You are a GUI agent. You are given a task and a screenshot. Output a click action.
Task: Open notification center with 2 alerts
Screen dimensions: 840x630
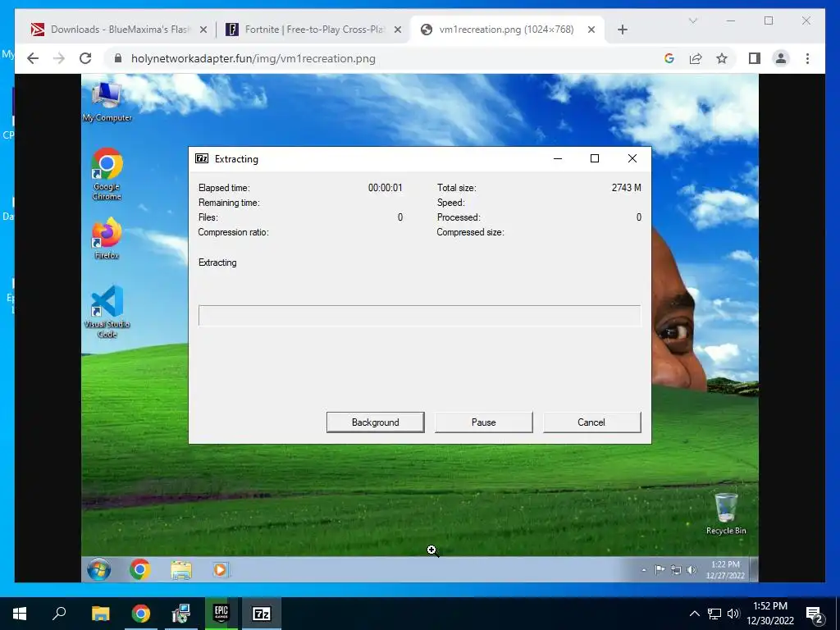815,614
